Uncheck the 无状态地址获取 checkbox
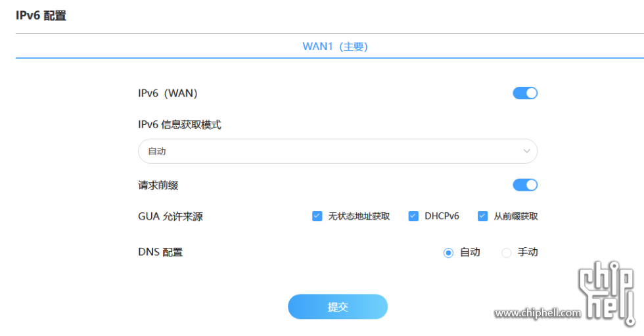Screen dimensions: 644x336 point(317,216)
